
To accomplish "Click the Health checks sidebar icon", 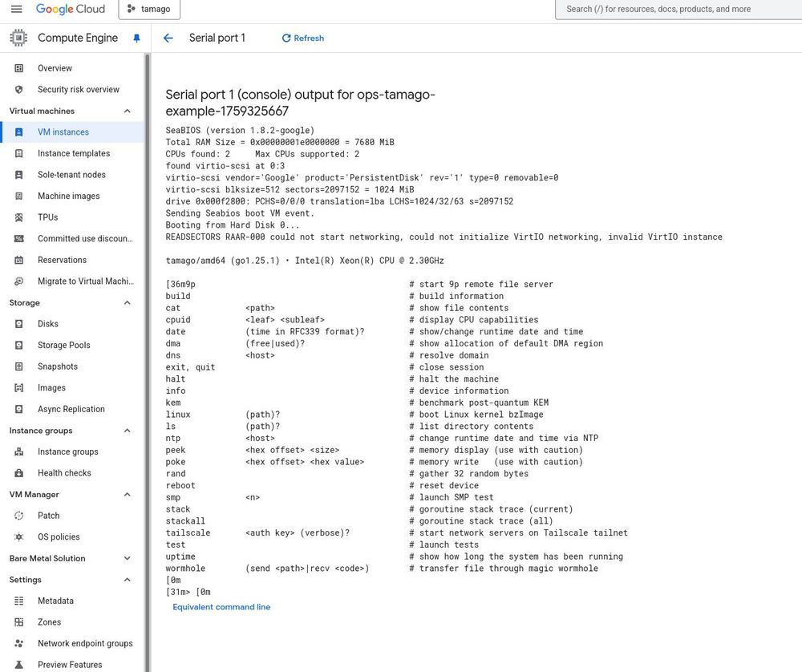I will [19, 473].
